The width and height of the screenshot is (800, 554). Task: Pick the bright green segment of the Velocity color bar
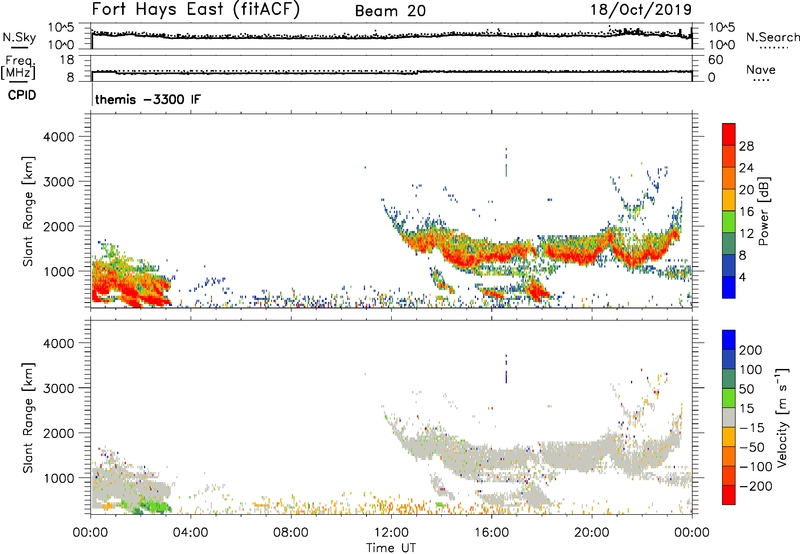[729, 398]
